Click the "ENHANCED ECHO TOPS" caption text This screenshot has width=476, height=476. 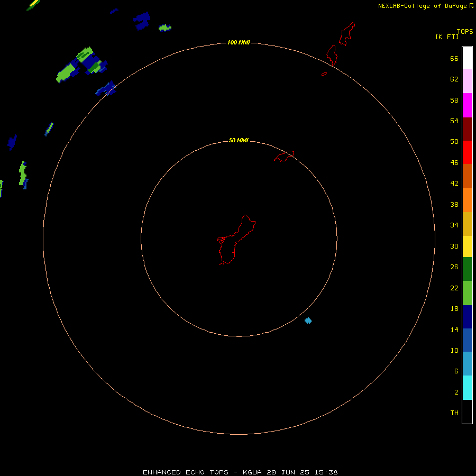[186, 472]
